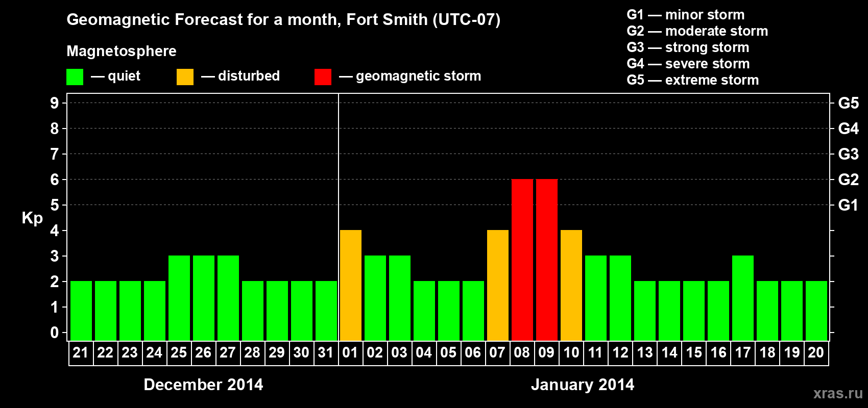Click date label 31 on the axis

point(326,352)
